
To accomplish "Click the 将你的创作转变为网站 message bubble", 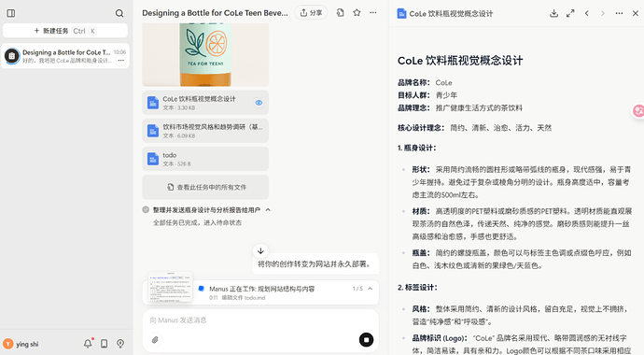I will (315, 264).
